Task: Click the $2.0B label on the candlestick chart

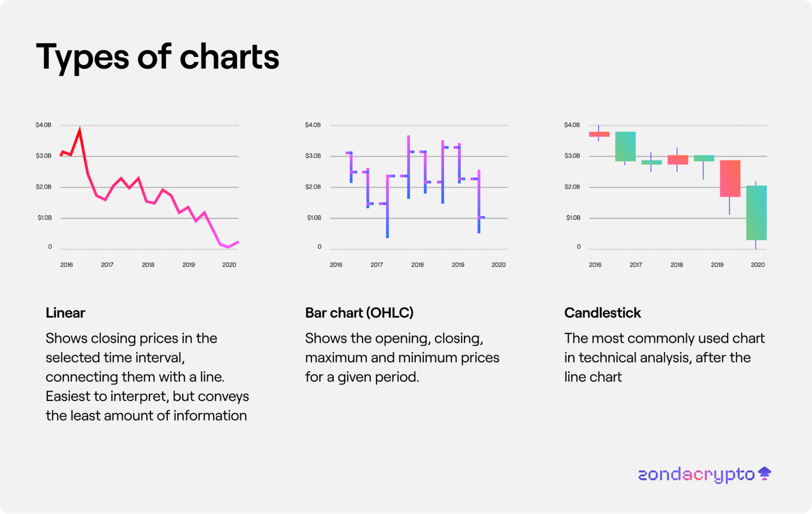Action: coord(572,187)
